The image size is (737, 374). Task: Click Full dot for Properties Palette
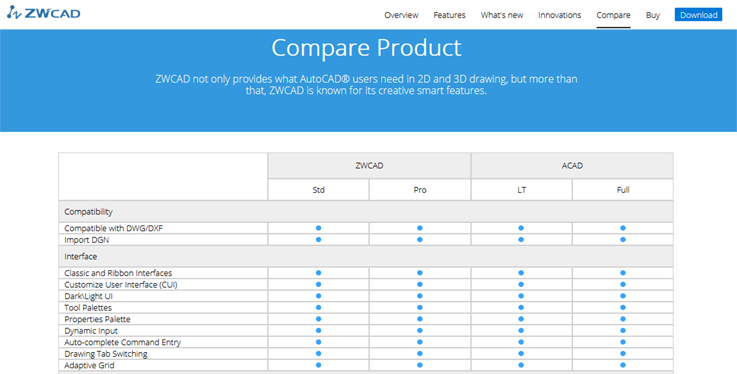coord(623,319)
